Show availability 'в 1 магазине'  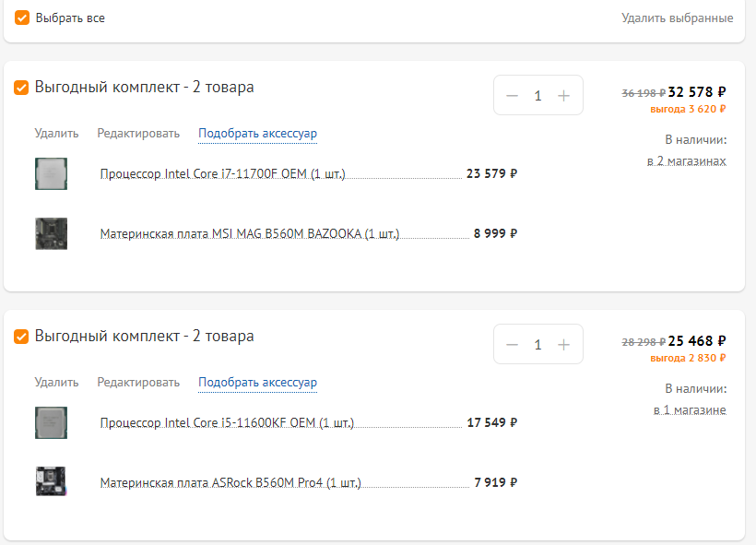point(690,410)
